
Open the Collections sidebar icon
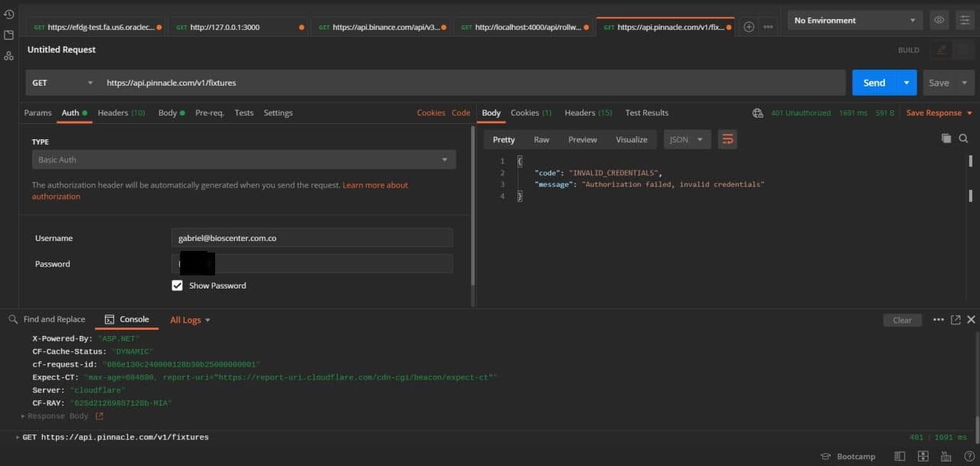coord(8,35)
